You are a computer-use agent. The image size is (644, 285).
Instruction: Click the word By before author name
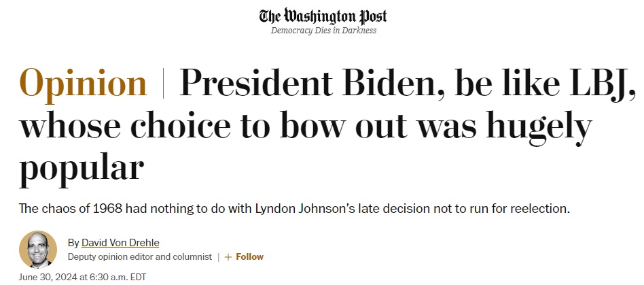(x=73, y=243)
